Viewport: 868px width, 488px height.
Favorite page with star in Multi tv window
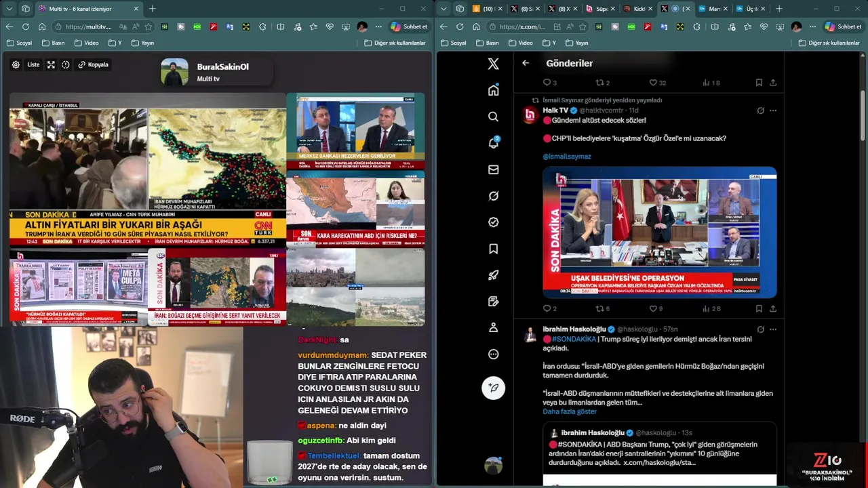[149, 26]
